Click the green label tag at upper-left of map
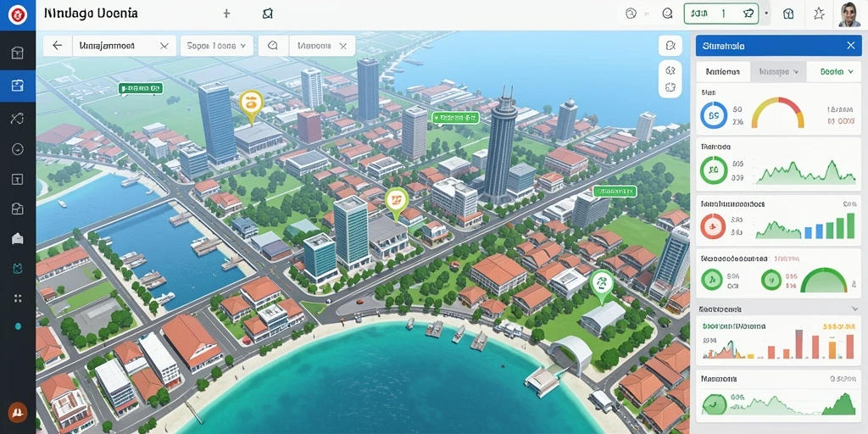This screenshot has width=868, height=434. [140, 87]
